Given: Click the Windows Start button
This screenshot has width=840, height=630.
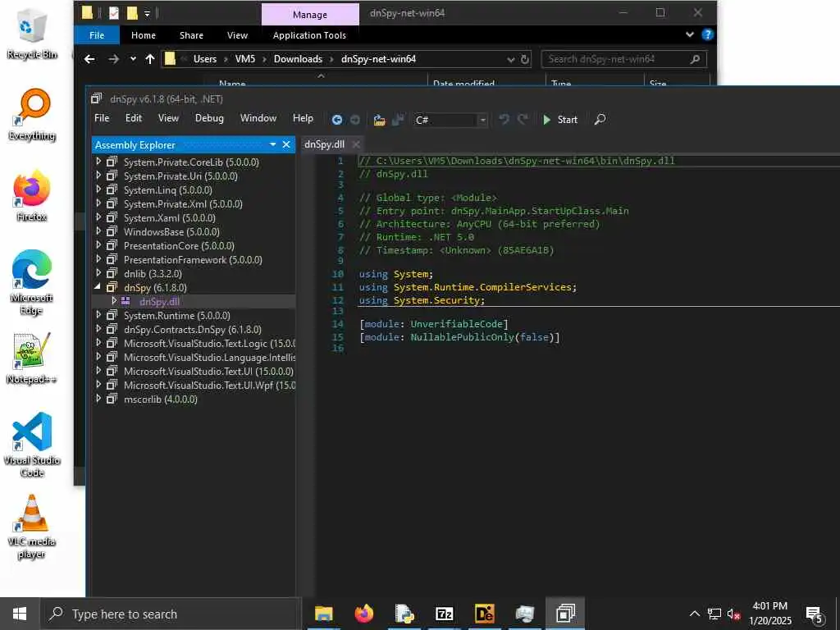Looking at the screenshot, I should [x=20, y=614].
